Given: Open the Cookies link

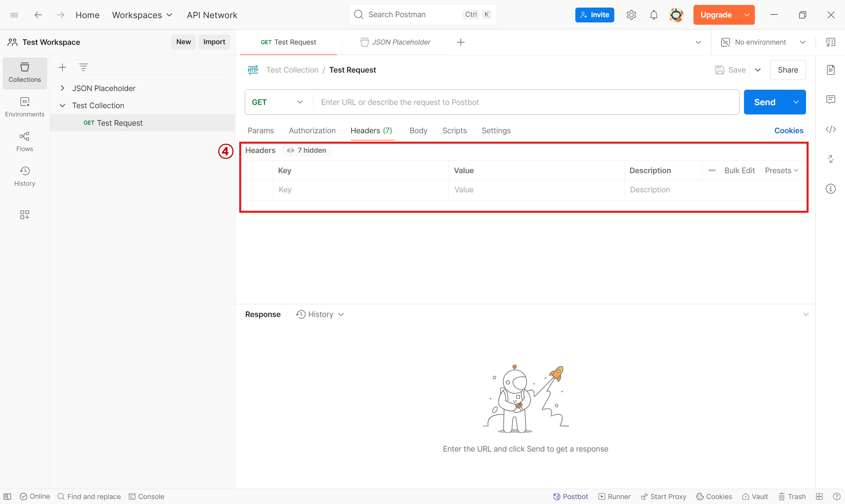Looking at the screenshot, I should (x=789, y=131).
